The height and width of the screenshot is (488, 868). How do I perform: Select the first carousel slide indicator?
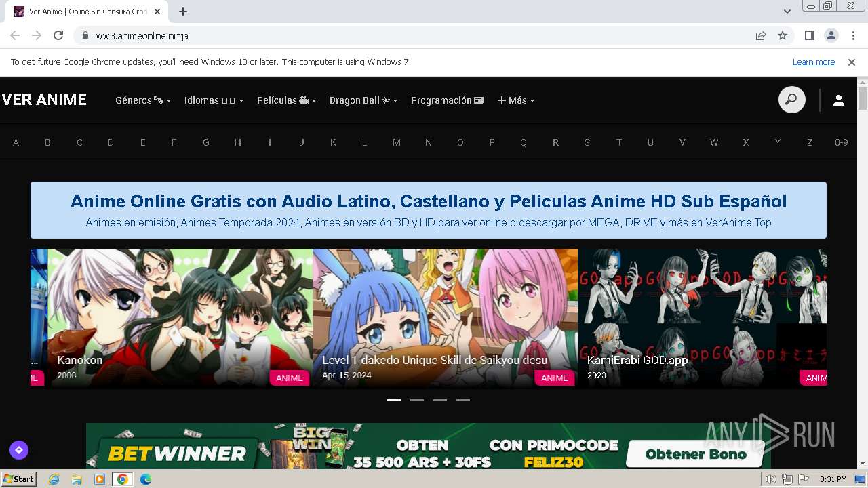coord(394,400)
